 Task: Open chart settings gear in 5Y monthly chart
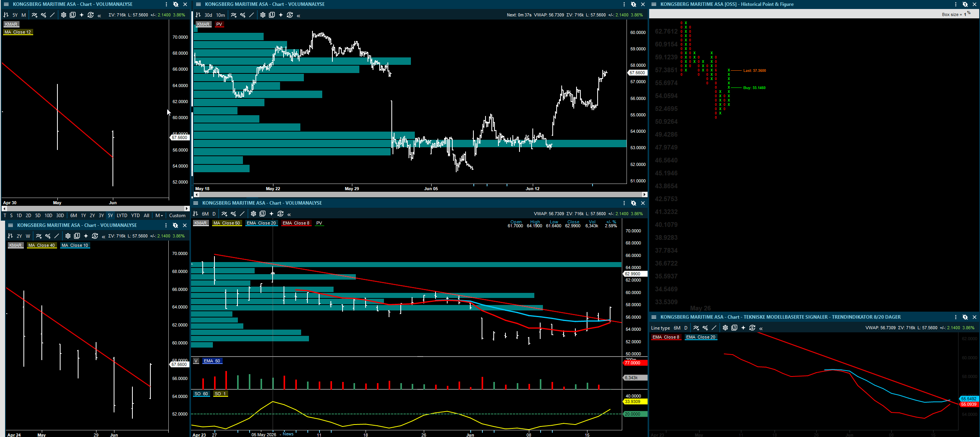point(64,15)
